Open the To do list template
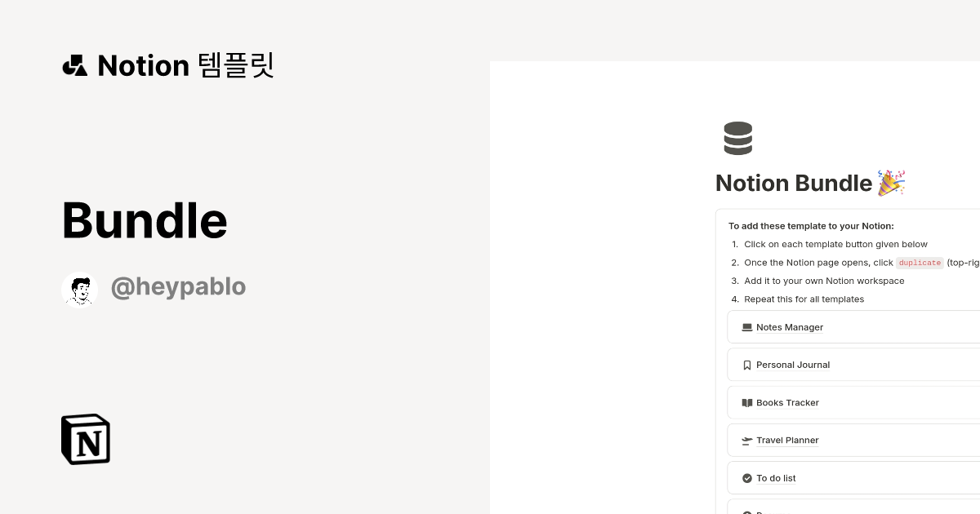980x514 pixels. (776, 478)
